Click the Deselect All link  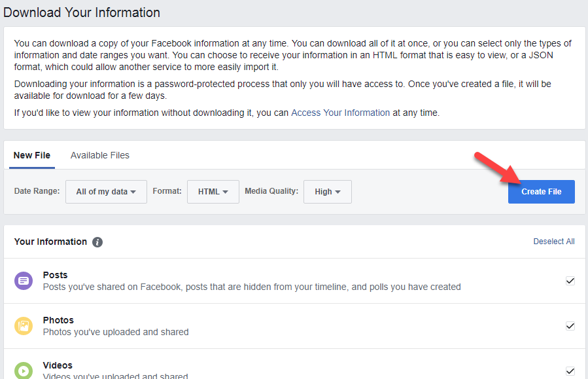(553, 242)
